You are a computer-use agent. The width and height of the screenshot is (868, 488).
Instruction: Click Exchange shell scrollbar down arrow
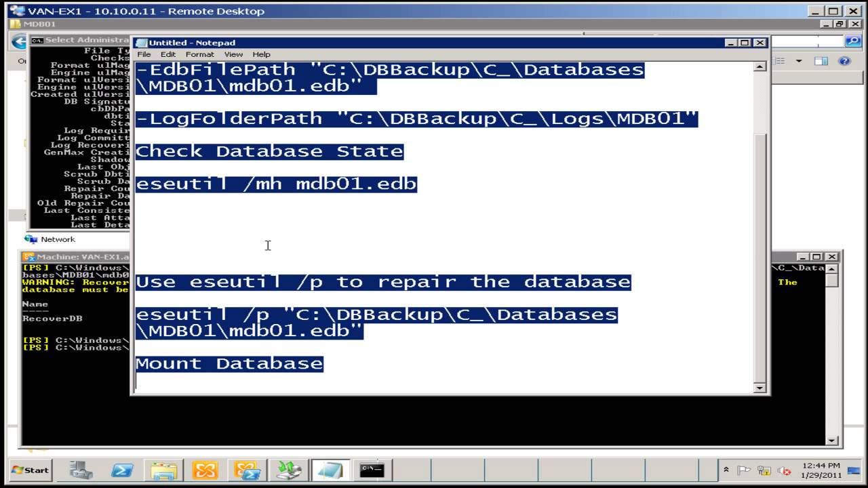[x=833, y=441]
